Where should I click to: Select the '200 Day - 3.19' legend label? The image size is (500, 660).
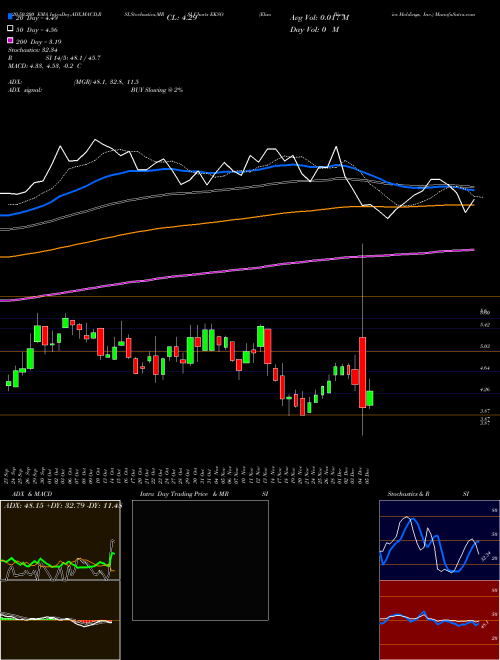39,42
